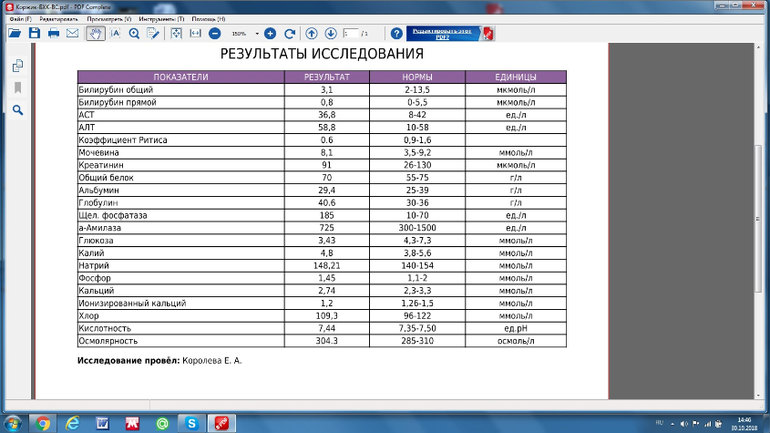Go to the previous page arrow
The width and height of the screenshot is (770, 433).
point(312,34)
